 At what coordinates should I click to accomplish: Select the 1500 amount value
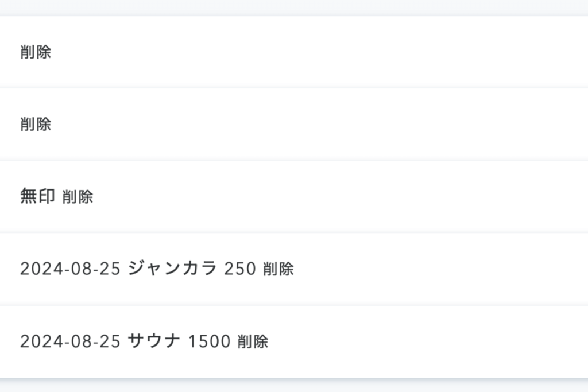[210, 341]
